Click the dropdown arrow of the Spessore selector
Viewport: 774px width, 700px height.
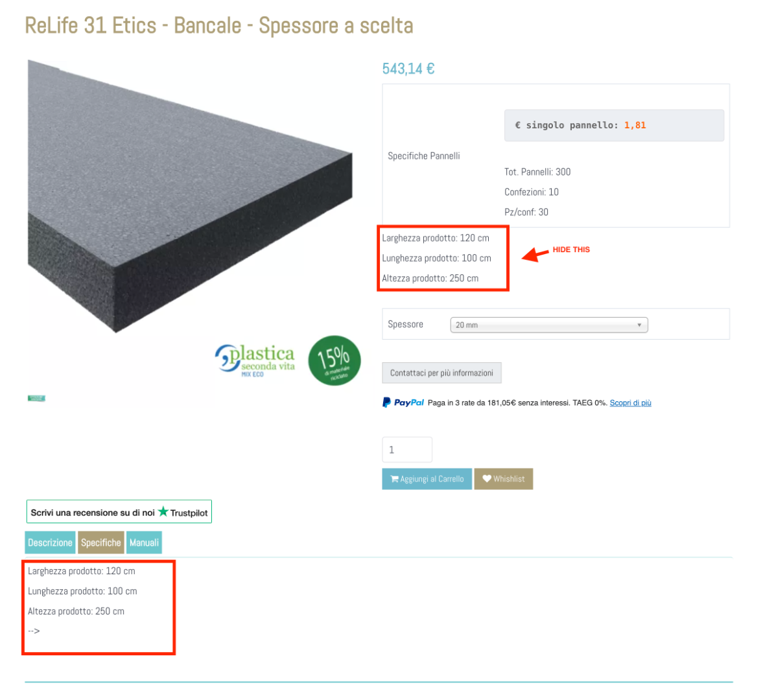pos(639,325)
